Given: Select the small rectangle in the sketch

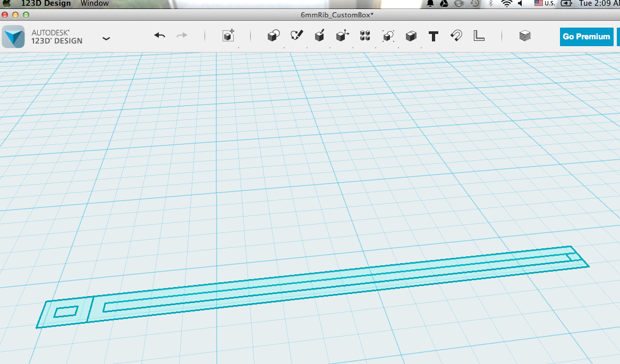Looking at the screenshot, I should coord(66,311).
